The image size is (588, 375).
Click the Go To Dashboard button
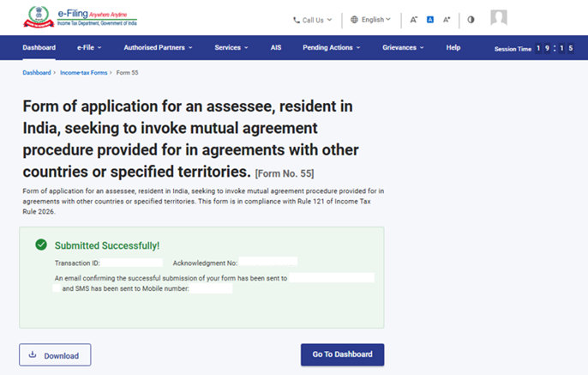click(x=342, y=355)
